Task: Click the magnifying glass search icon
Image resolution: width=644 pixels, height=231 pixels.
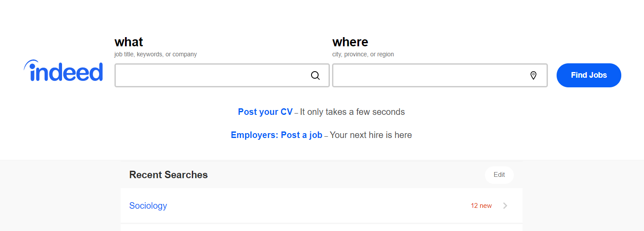Action: click(315, 76)
